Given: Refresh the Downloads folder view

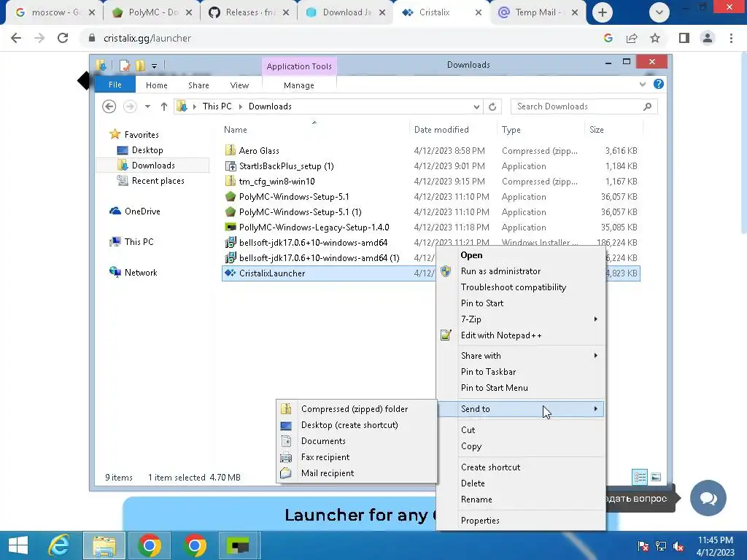Looking at the screenshot, I should (492, 106).
